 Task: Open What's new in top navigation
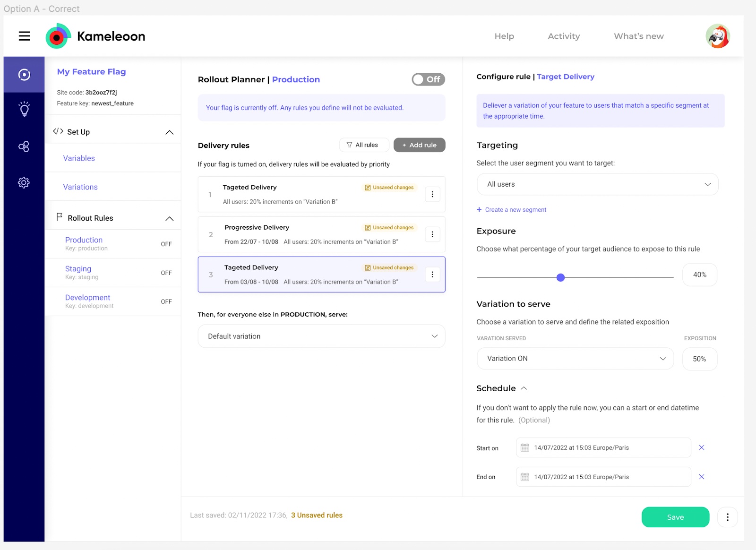click(639, 36)
